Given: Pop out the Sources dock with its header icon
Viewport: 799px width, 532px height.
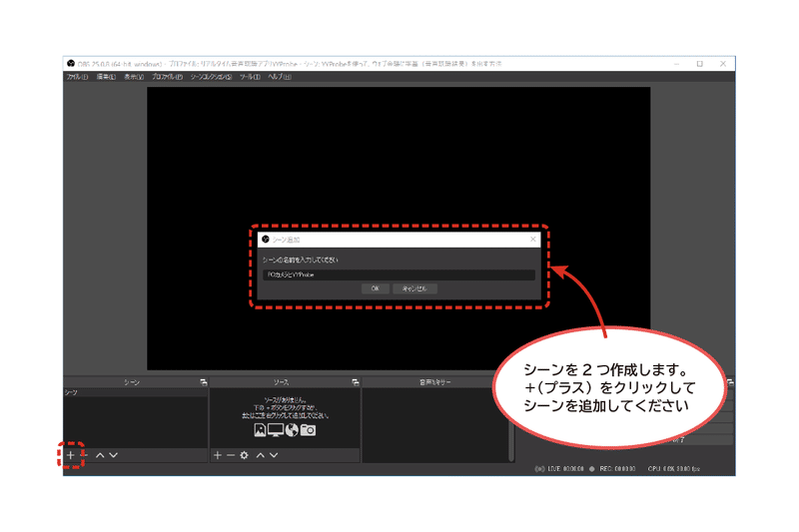Looking at the screenshot, I should point(356,382).
